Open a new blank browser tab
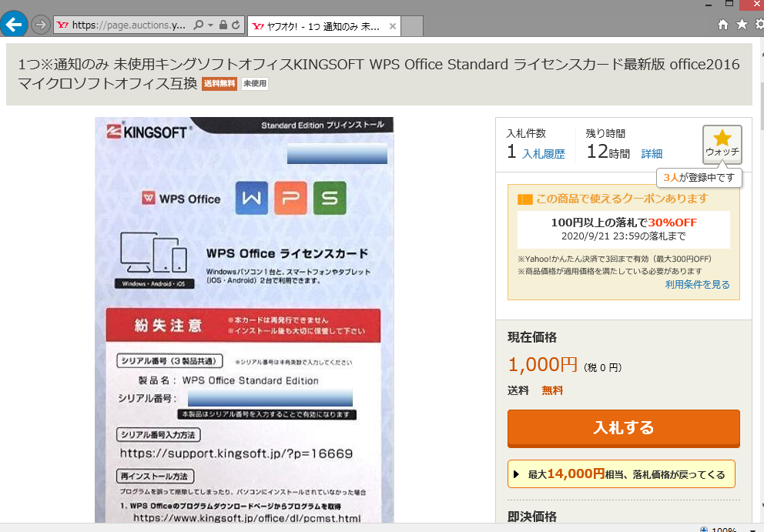This screenshot has width=764, height=532. coord(413,26)
